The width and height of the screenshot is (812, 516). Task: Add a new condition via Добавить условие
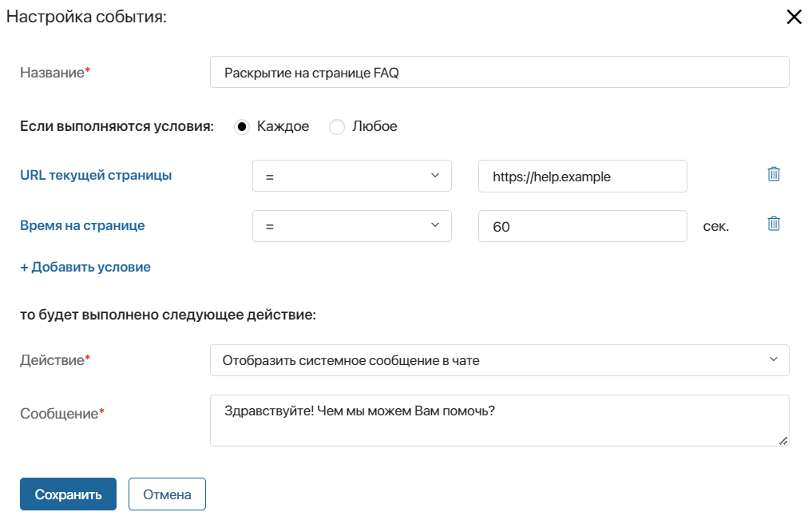(x=85, y=267)
